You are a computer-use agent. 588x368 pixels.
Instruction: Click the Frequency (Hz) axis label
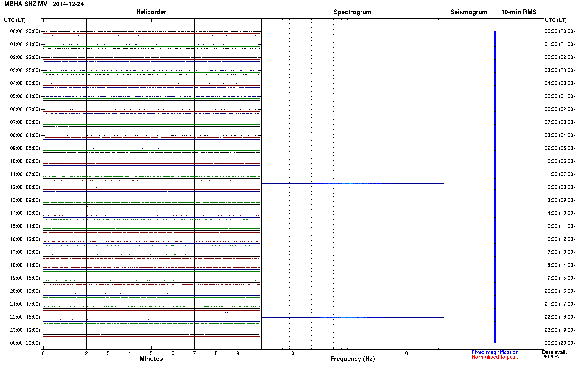pos(352,359)
